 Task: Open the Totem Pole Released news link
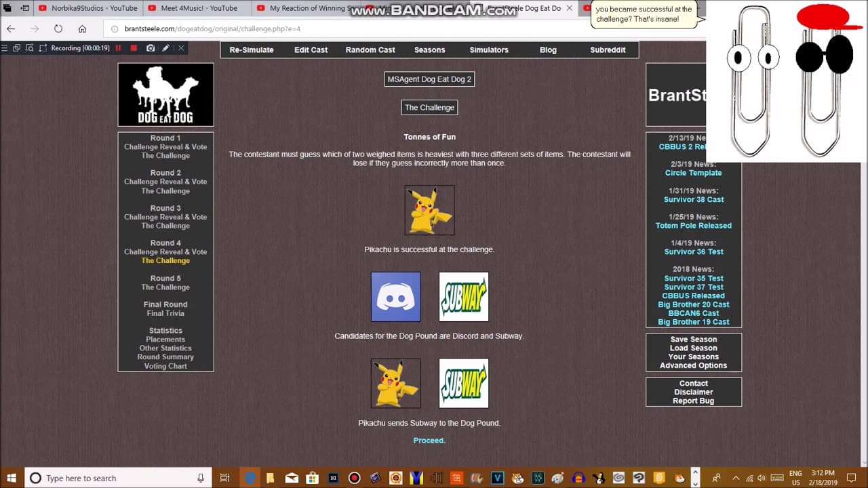tap(693, 226)
